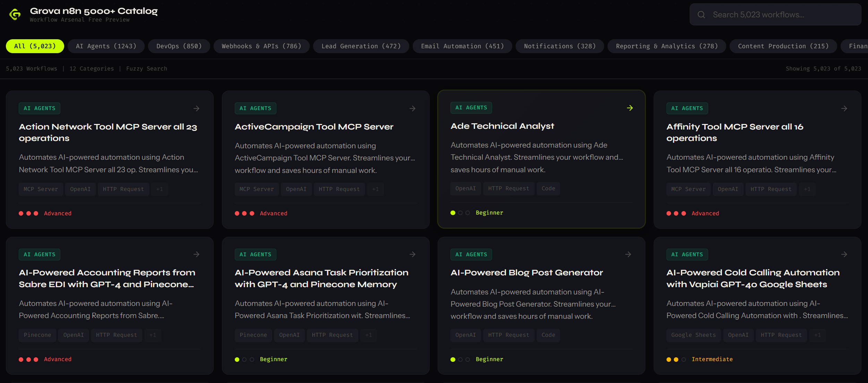Click the arrow on Ade Technical Analyst card
The height and width of the screenshot is (383, 868).
[x=630, y=108]
